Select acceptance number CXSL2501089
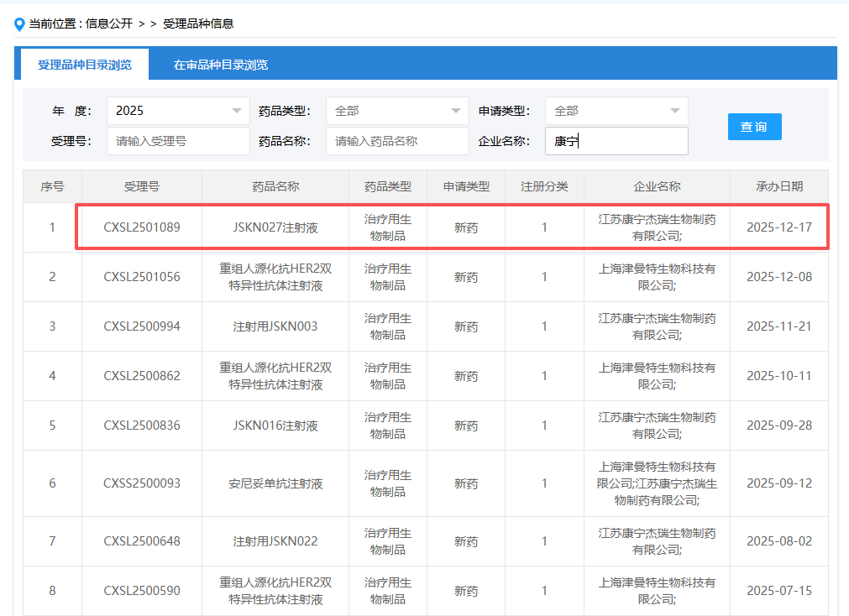849x616 pixels. (x=142, y=227)
